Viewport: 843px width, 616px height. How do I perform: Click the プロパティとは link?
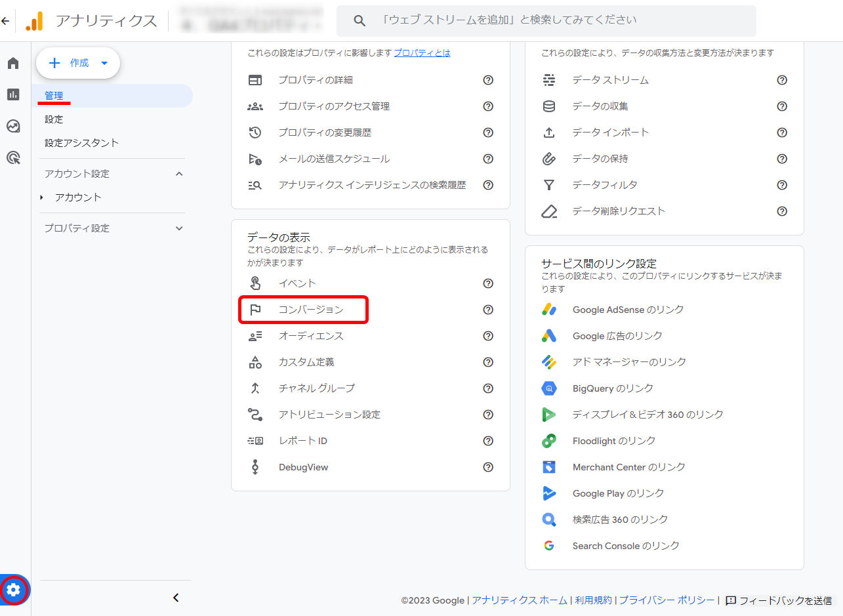[422, 52]
